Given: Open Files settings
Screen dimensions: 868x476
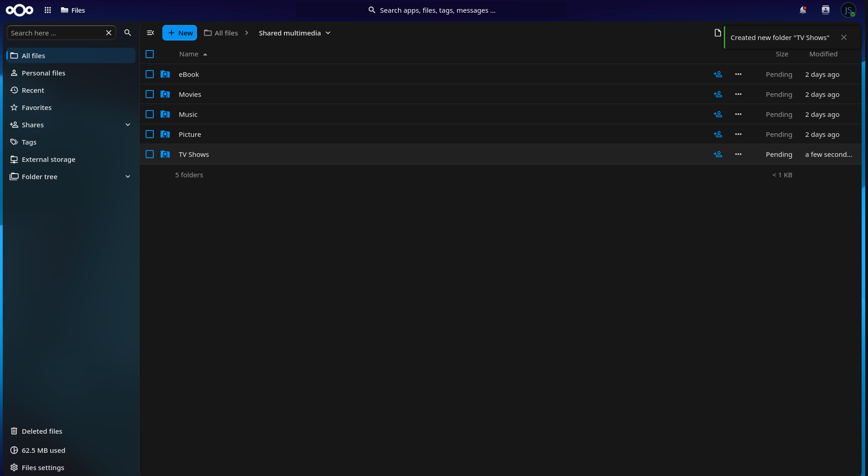Looking at the screenshot, I should tap(71, 467).
